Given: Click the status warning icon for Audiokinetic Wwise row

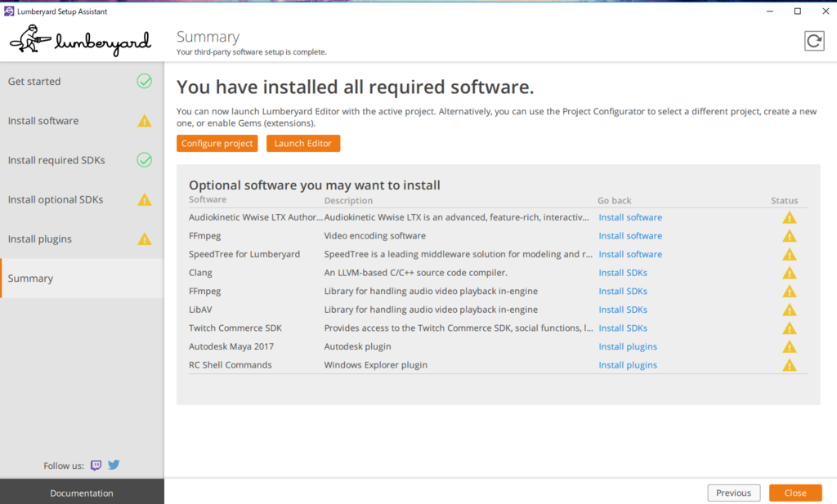Looking at the screenshot, I should [x=790, y=217].
